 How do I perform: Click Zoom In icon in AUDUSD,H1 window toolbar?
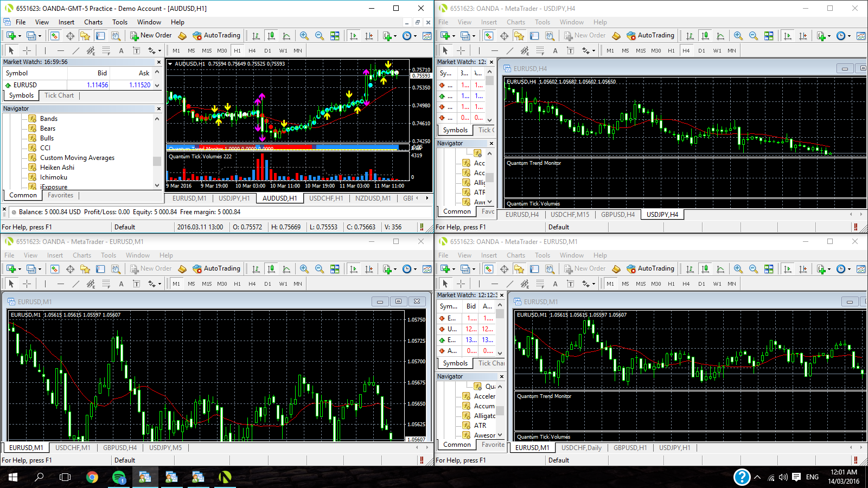(x=304, y=36)
